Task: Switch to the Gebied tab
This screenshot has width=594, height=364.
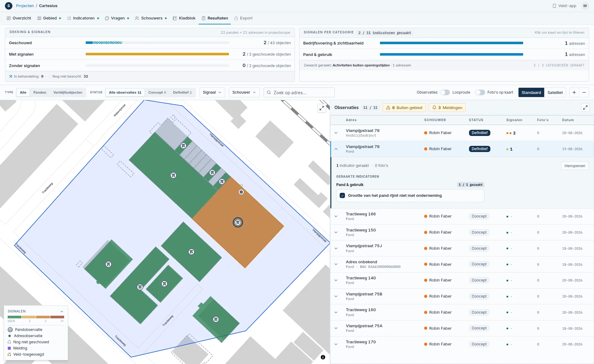Action: pyautogui.click(x=49, y=18)
